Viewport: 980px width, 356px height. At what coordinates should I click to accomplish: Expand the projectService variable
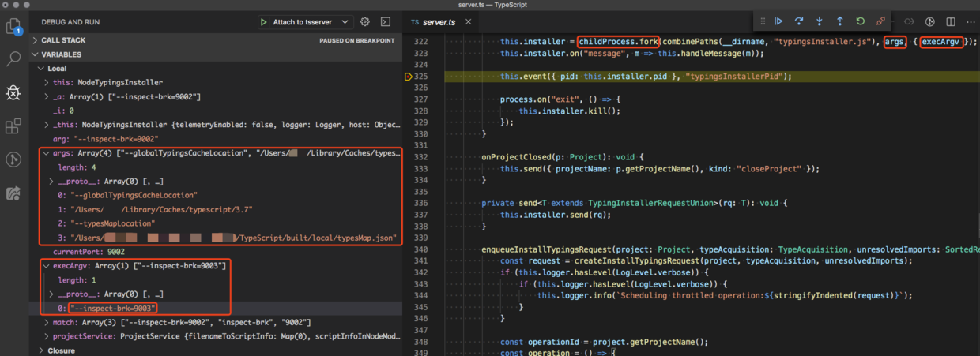pos(47,336)
